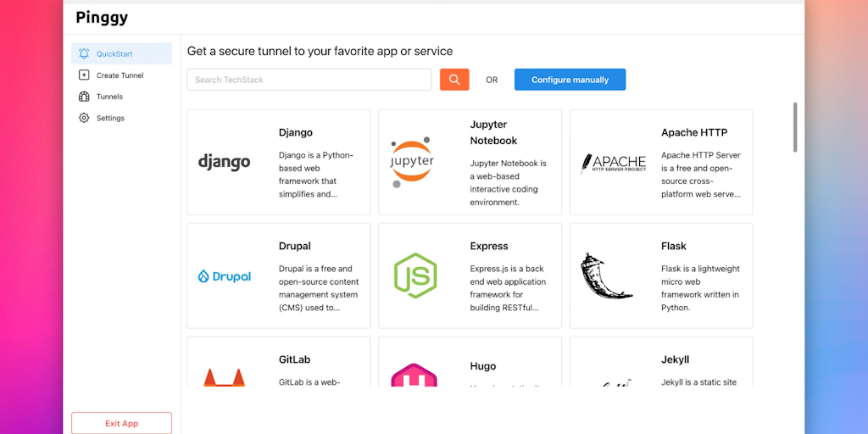This screenshot has width=868, height=434.
Task: Click the Drupal logo
Action: point(224,276)
